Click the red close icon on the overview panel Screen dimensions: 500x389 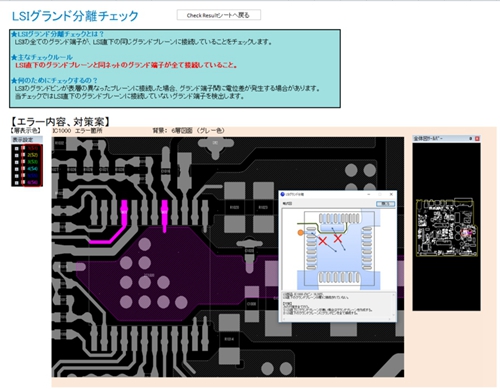[x=477, y=138]
